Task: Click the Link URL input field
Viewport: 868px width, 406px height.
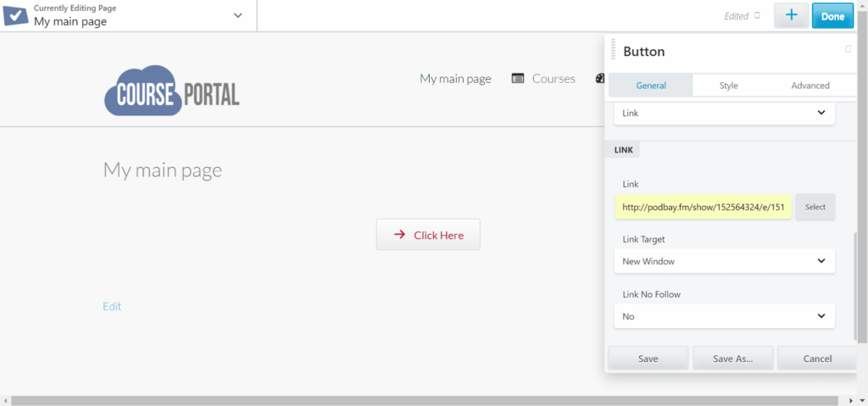Action: pyautogui.click(x=703, y=207)
